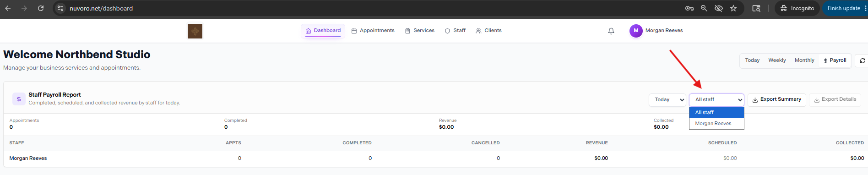Viewport: 868px width, 175px height.
Task: Switch the dashboard view to Today
Action: click(752, 60)
